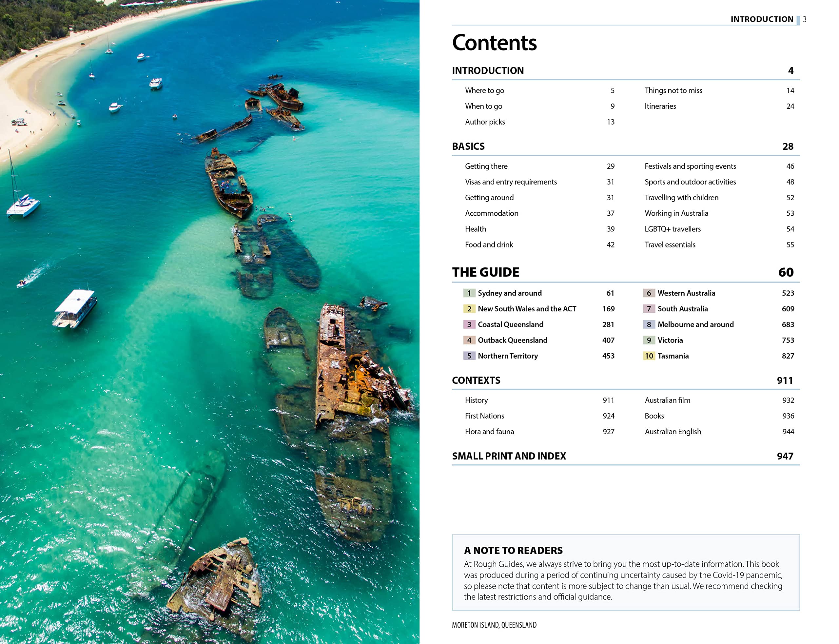Click the Things not to miss entry
The height and width of the screenshot is (644, 839).
click(x=673, y=90)
